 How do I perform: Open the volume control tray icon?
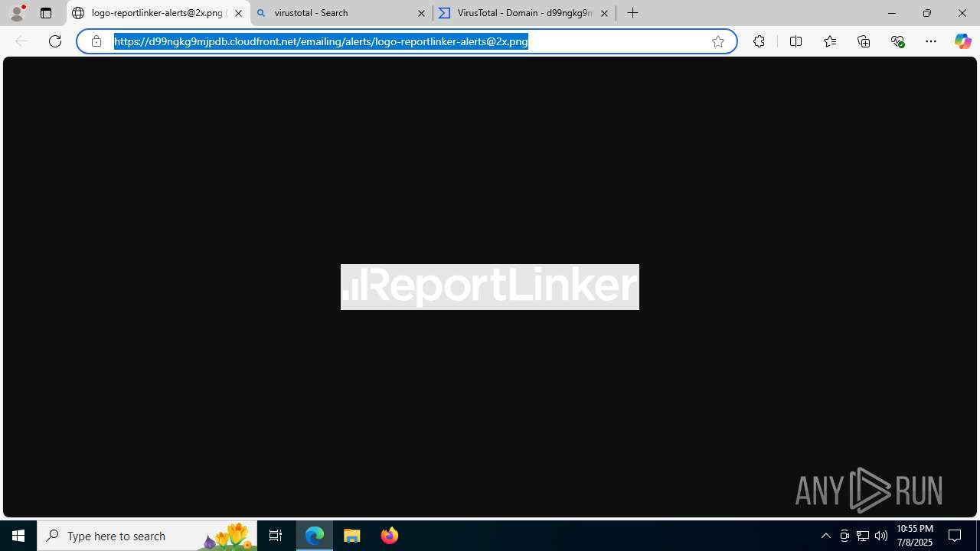pyautogui.click(x=881, y=536)
